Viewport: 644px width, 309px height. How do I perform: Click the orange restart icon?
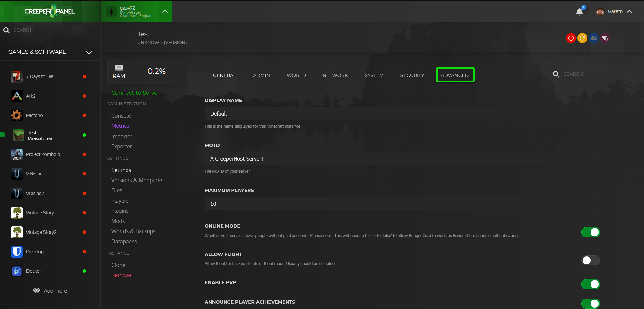coord(582,38)
